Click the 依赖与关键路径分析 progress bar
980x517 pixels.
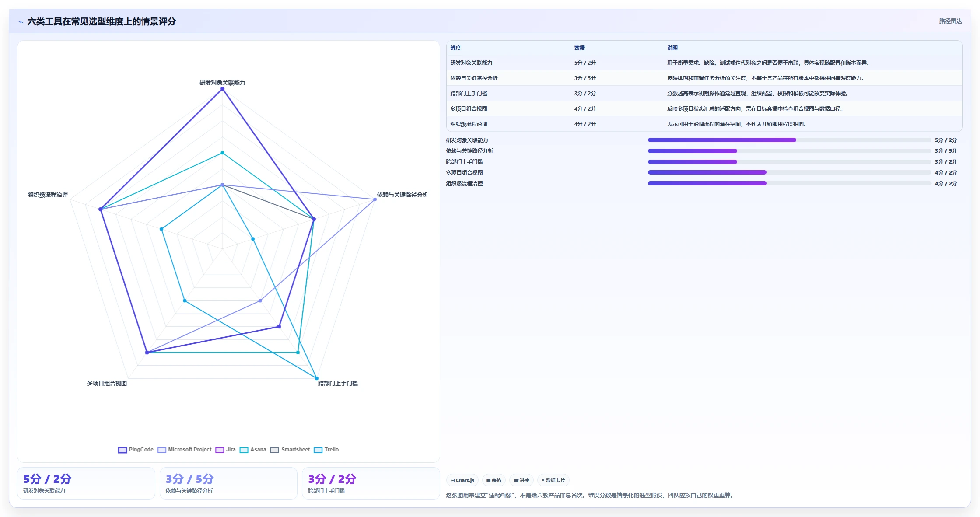click(789, 151)
